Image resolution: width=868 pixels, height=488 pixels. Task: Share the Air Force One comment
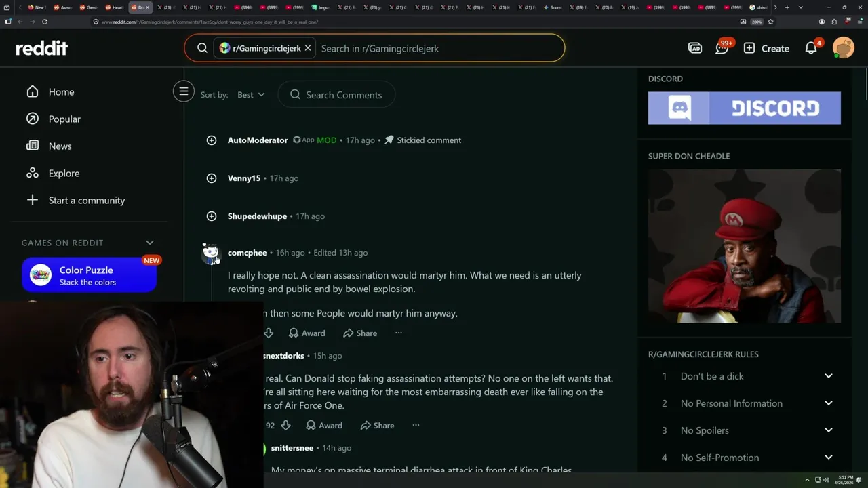point(377,425)
